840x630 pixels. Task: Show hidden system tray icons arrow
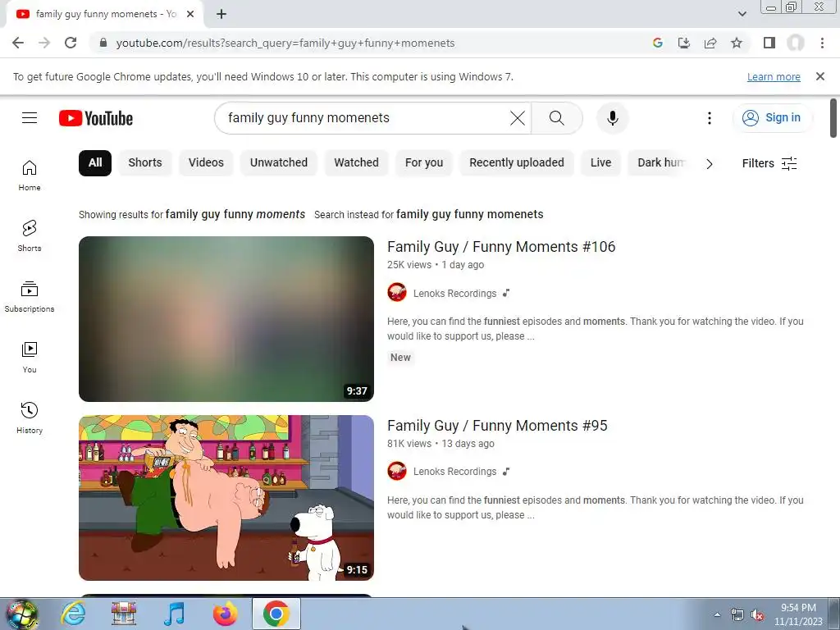click(717, 614)
